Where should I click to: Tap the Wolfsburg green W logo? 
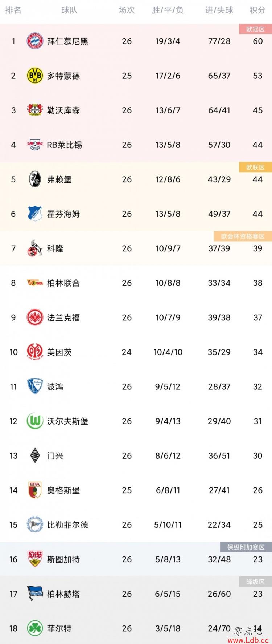pyautogui.click(x=35, y=421)
